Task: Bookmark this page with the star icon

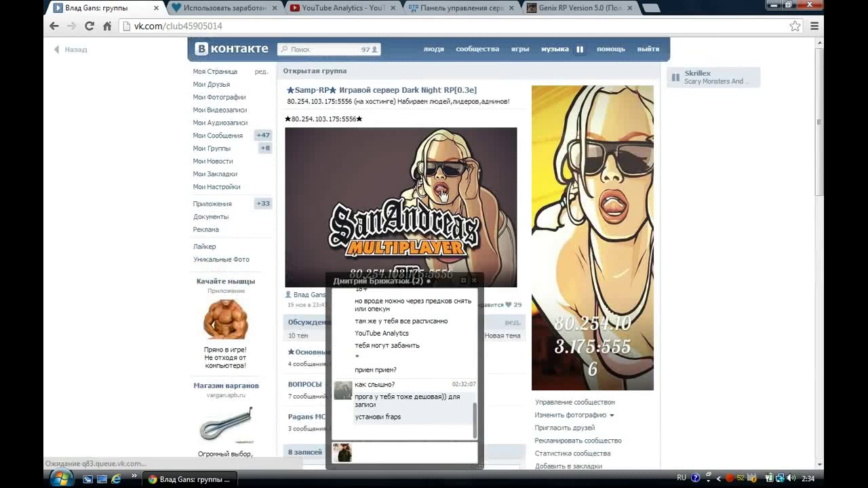Action: coord(795,26)
